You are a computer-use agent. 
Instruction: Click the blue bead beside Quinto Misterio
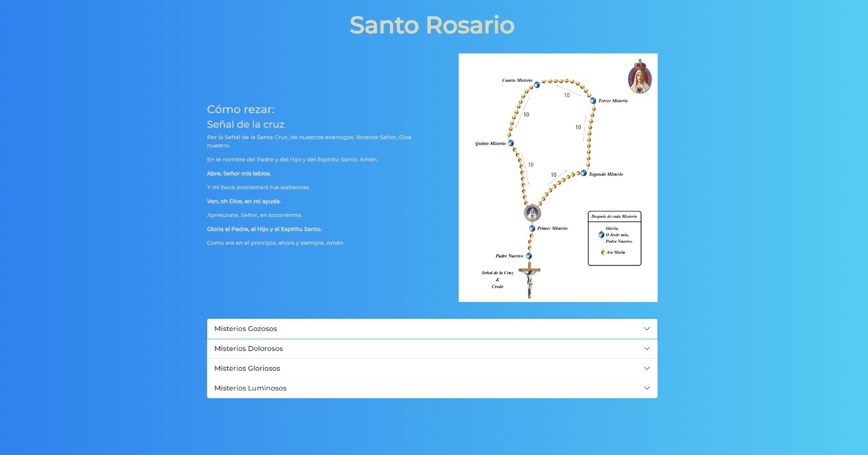[511, 143]
